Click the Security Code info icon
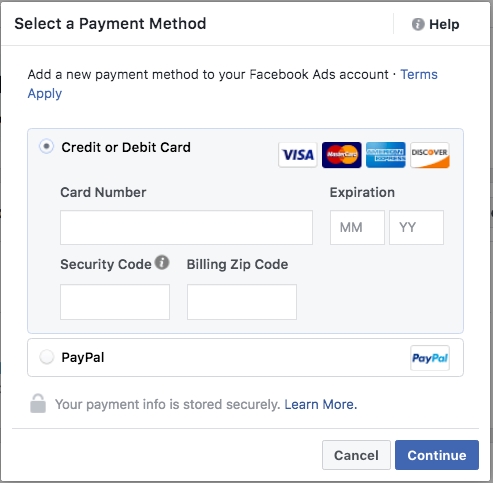Screen dimensions: 493x483 [x=162, y=262]
